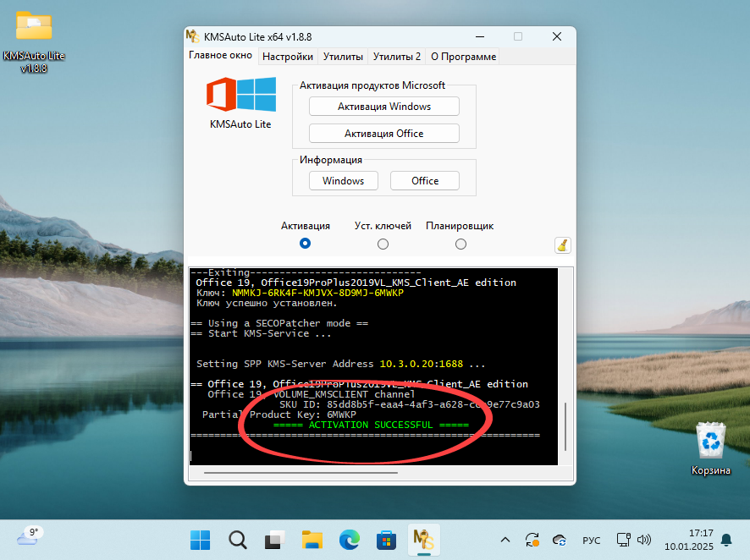Open Microsoft Store from the taskbar
Screen dimensions: 750x560
click(386, 540)
